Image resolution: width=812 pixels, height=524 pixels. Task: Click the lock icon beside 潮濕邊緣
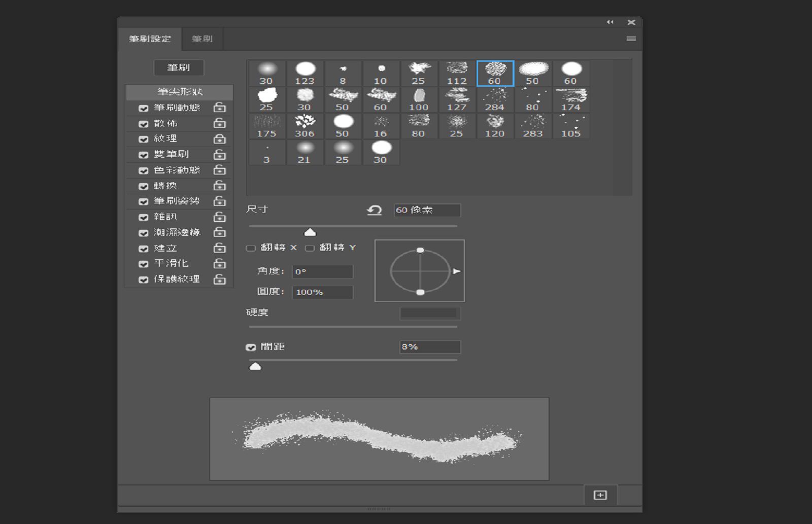(220, 232)
